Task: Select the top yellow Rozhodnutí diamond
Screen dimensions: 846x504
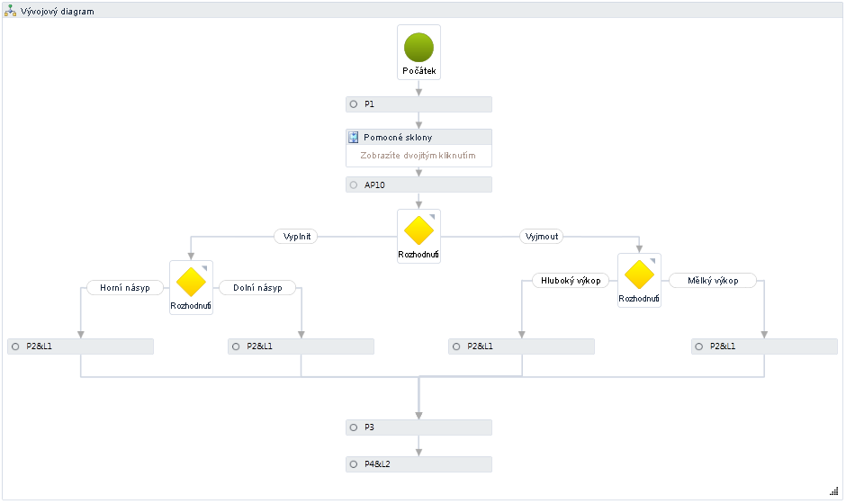Action: pyautogui.click(x=418, y=230)
